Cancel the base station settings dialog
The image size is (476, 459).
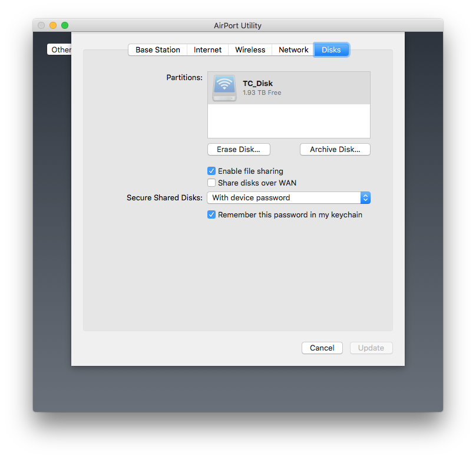click(x=322, y=348)
